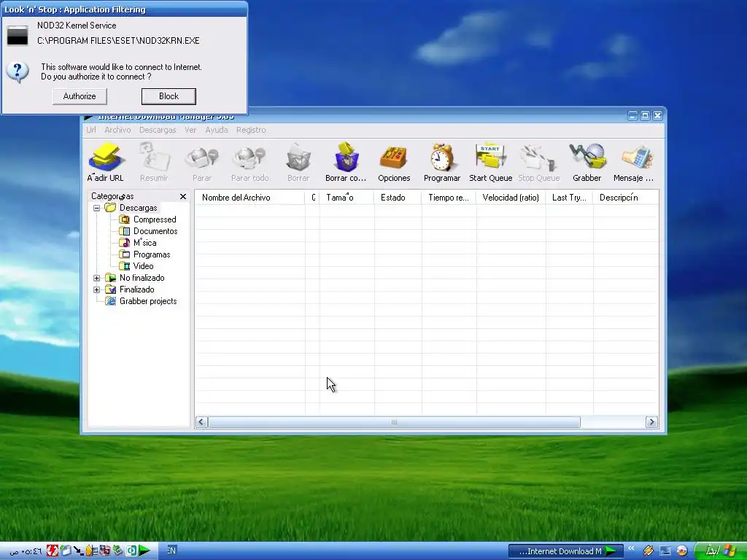Sort by Tiempo restante column header
The height and width of the screenshot is (560, 747).
tap(449, 198)
